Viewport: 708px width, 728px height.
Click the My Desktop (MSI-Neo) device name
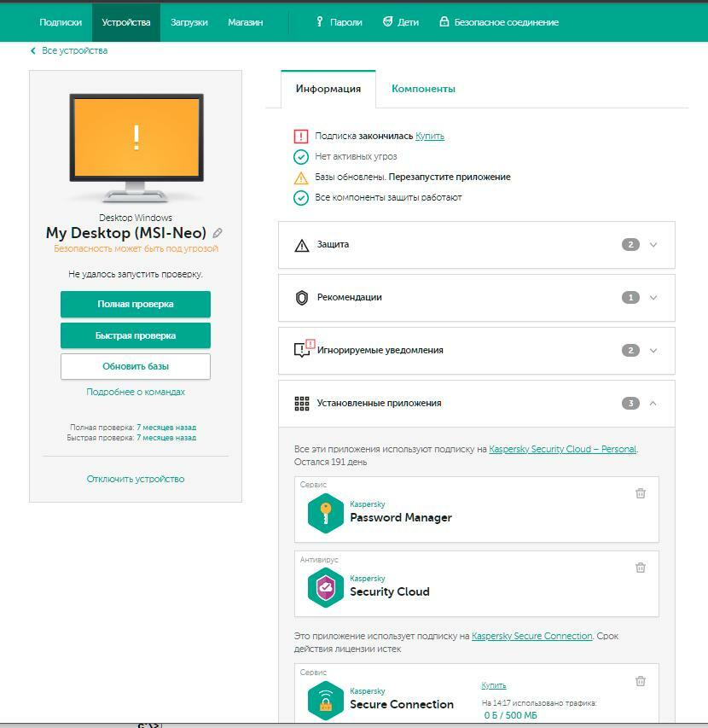[125, 233]
